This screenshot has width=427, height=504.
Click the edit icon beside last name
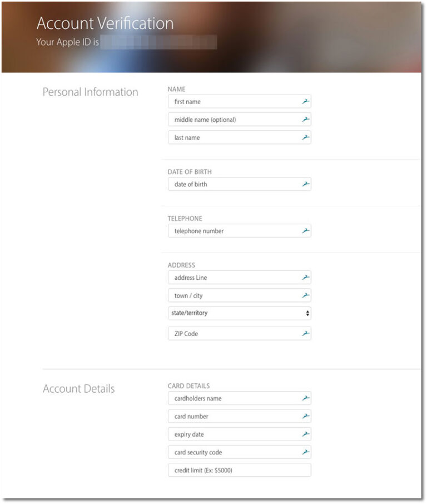tap(305, 137)
